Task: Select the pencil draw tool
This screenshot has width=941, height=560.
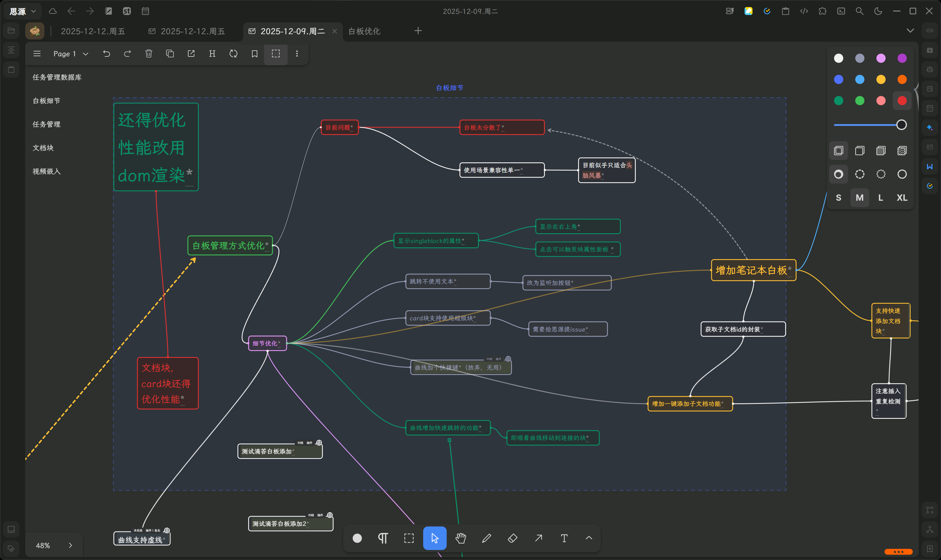Action: coord(486,538)
